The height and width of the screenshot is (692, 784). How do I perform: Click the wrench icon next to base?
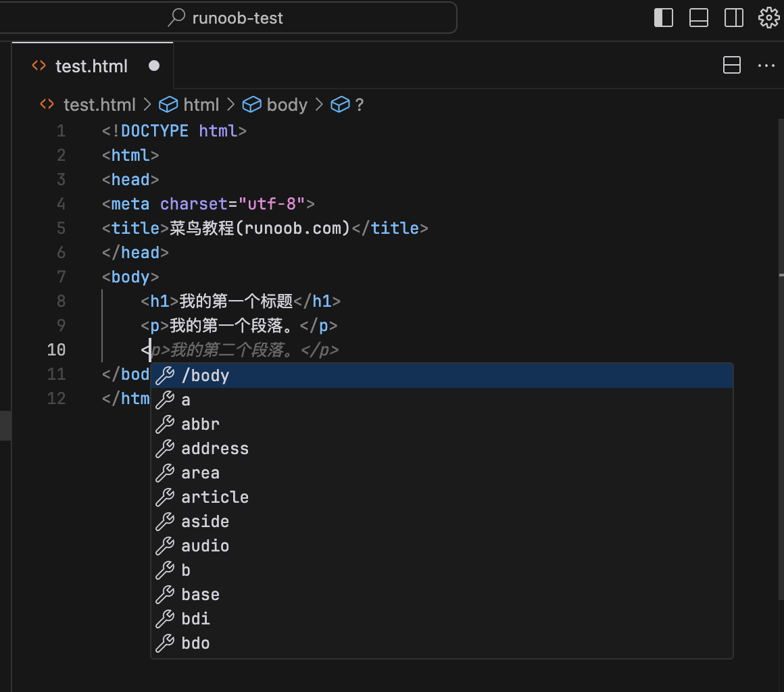click(165, 595)
